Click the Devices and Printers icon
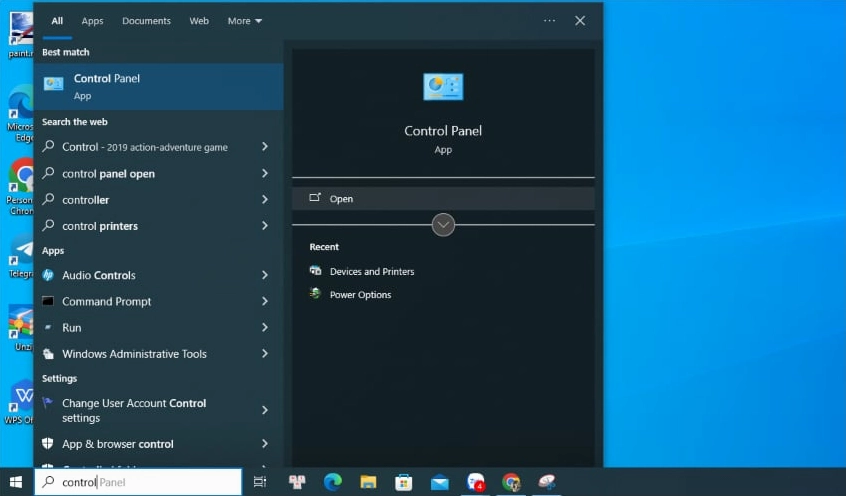The width and height of the screenshot is (846, 496). click(x=316, y=270)
